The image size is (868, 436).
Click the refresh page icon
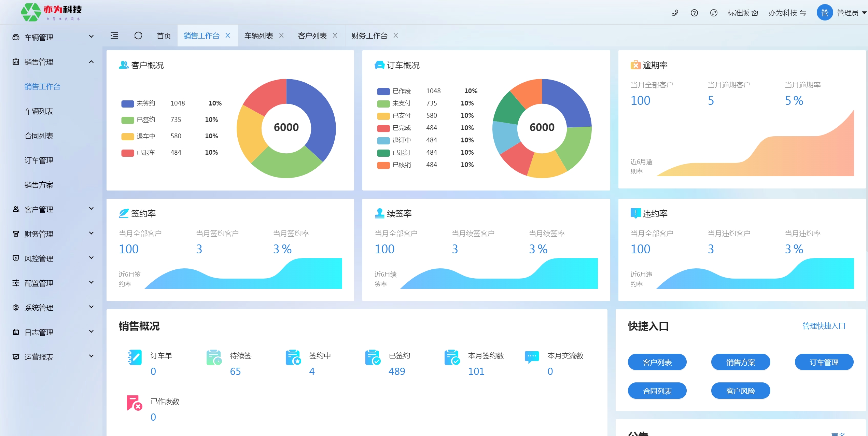(x=138, y=36)
